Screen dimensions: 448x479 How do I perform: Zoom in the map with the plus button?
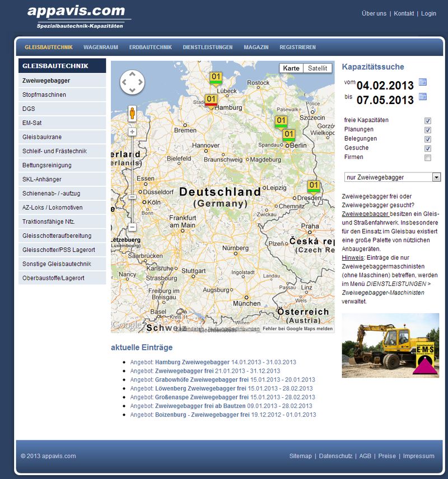132,132
